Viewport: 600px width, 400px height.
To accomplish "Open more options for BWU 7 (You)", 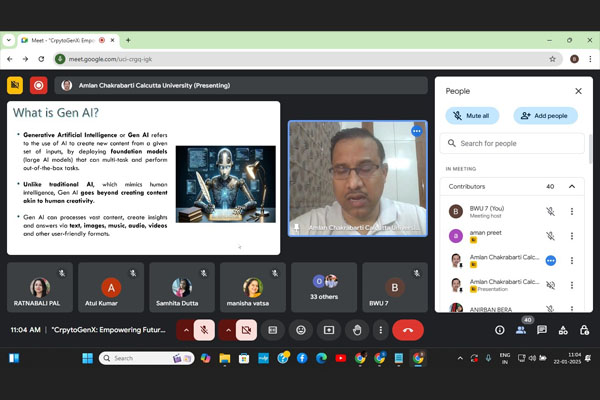I will click(x=572, y=211).
